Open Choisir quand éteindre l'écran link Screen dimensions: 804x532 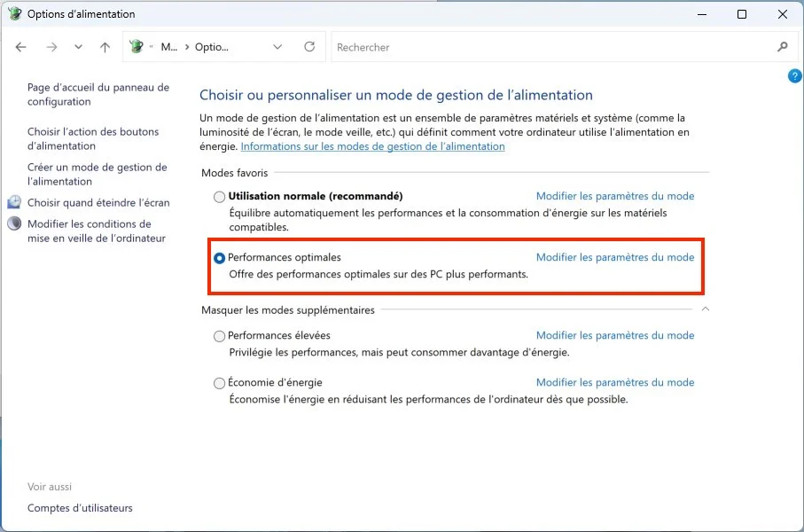98,203
